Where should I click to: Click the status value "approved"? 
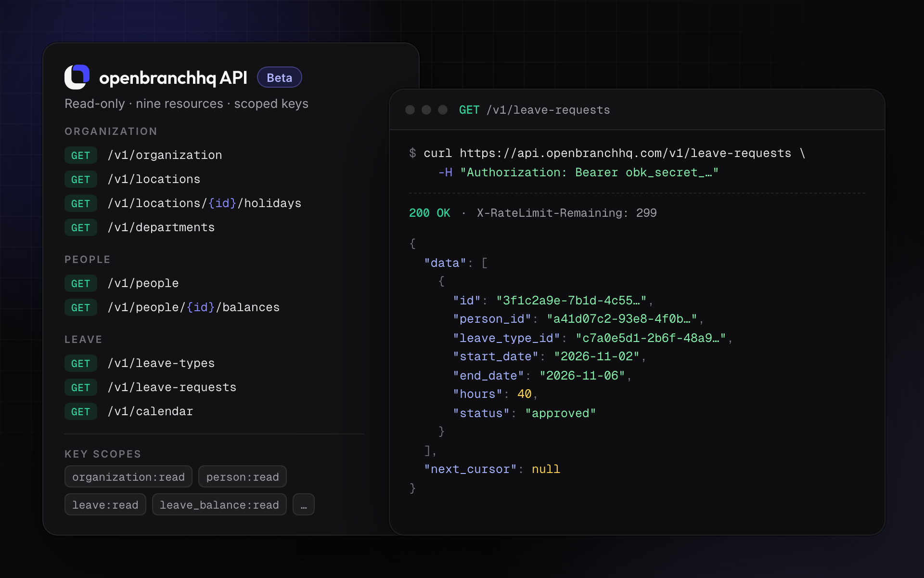click(x=561, y=413)
